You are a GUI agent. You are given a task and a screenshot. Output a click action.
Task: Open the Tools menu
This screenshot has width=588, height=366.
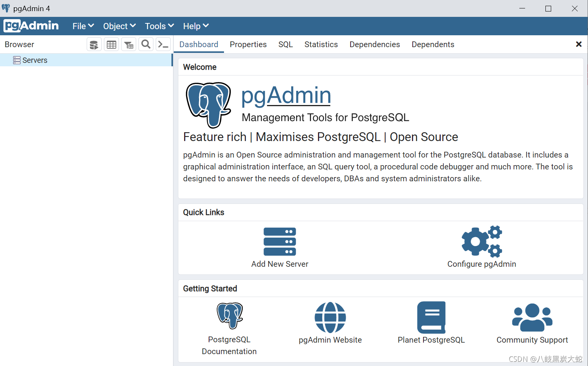(x=159, y=26)
